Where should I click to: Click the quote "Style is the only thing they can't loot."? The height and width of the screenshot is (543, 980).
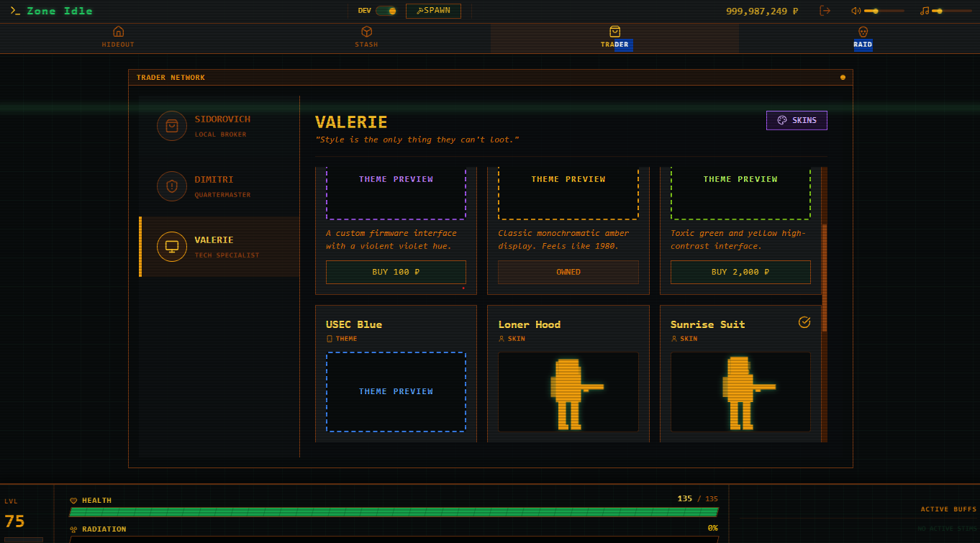point(417,140)
